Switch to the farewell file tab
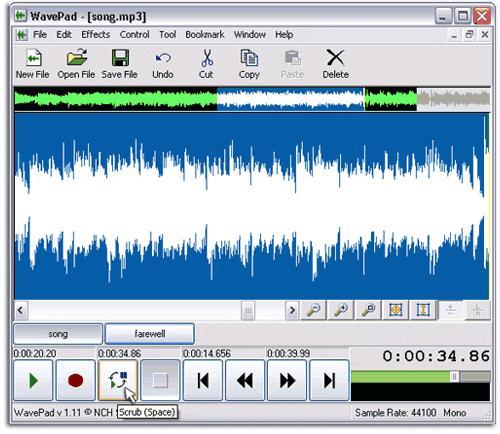Image resolution: width=500 pixels, height=434 pixels. pyautogui.click(x=150, y=334)
